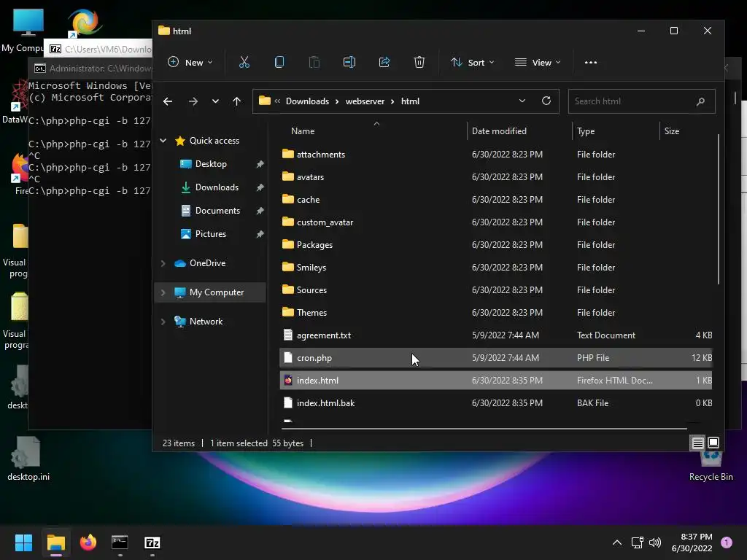Click the Cut scissors icon in toolbar

pyautogui.click(x=244, y=63)
